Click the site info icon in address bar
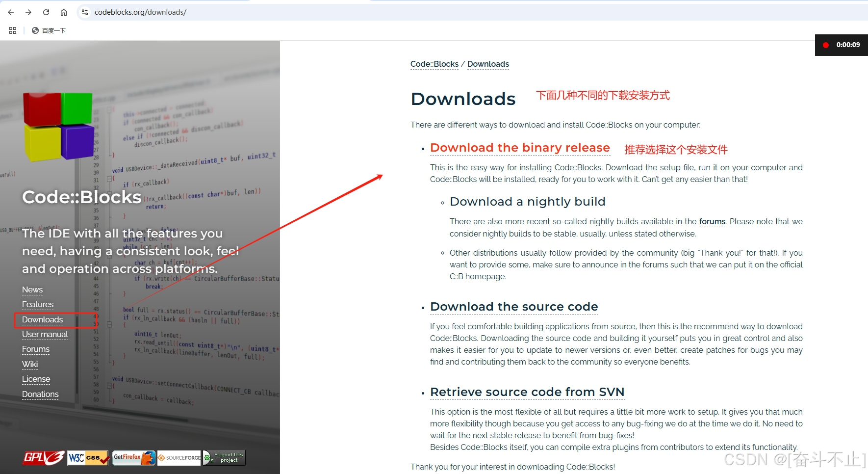The image size is (868, 474). [x=85, y=12]
